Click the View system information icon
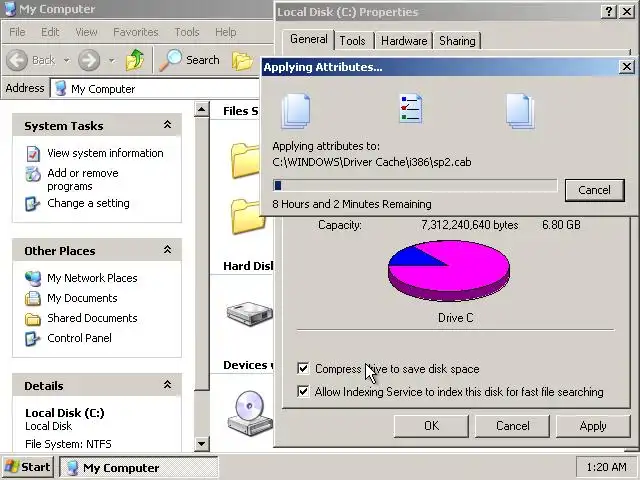The image size is (640, 480). coord(33,153)
